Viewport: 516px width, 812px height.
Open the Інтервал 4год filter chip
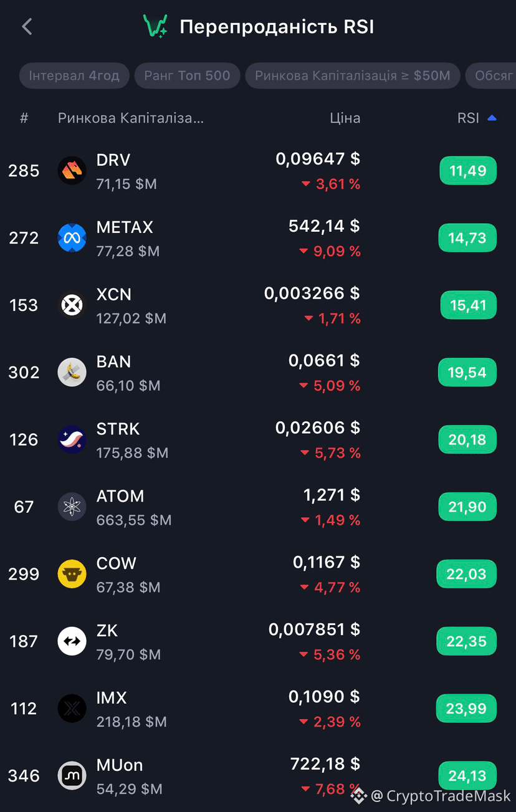74,76
